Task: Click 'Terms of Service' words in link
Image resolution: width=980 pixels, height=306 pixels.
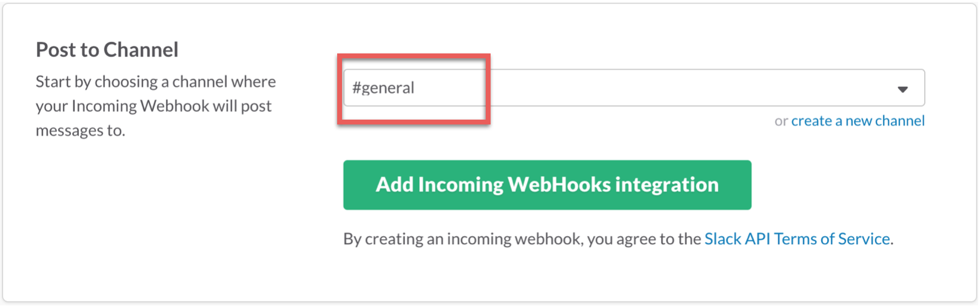Action: (832, 239)
